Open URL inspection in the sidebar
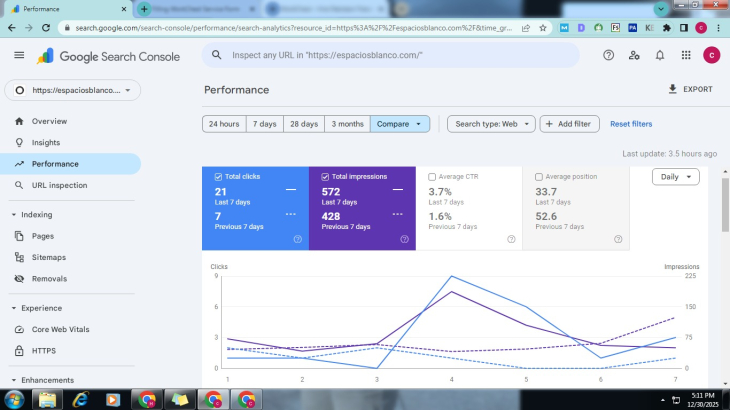The height and width of the screenshot is (410, 730). pyautogui.click(x=59, y=185)
